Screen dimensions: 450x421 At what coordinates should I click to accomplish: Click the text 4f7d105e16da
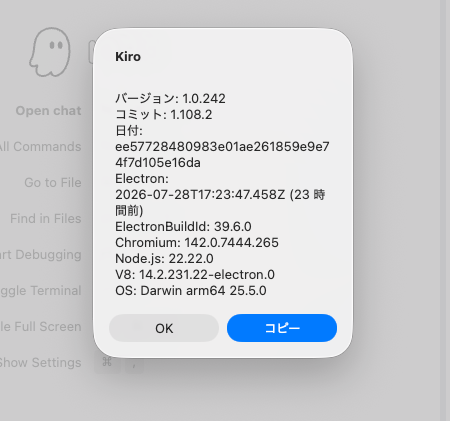[x=158, y=163]
